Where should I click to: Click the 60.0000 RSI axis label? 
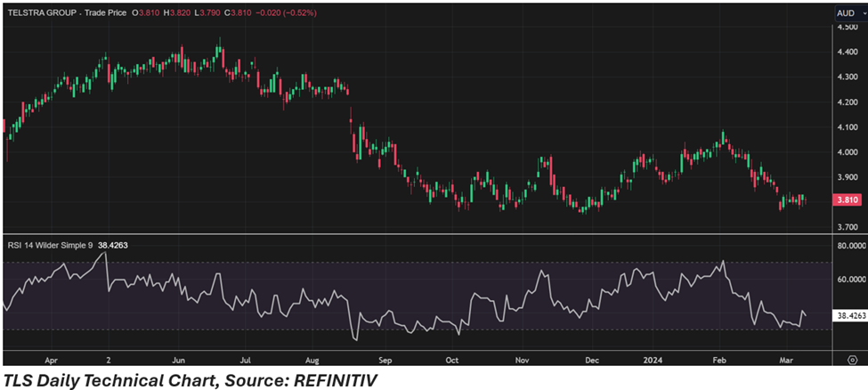pyautogui.click(x=851, y=280)
